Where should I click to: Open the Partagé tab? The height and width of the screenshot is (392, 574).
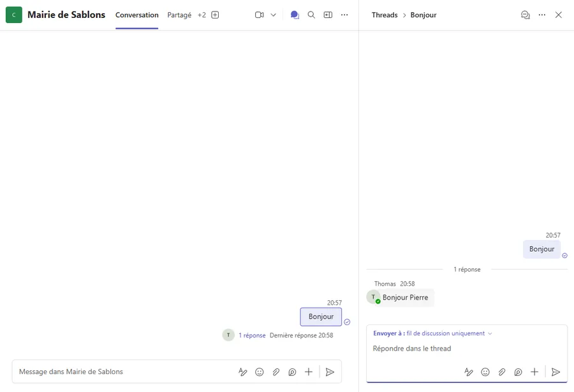[179, 15]
